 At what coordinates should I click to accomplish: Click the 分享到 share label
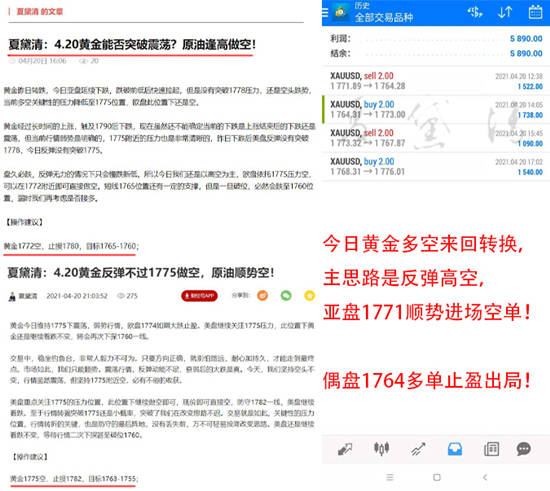point(240,295)
